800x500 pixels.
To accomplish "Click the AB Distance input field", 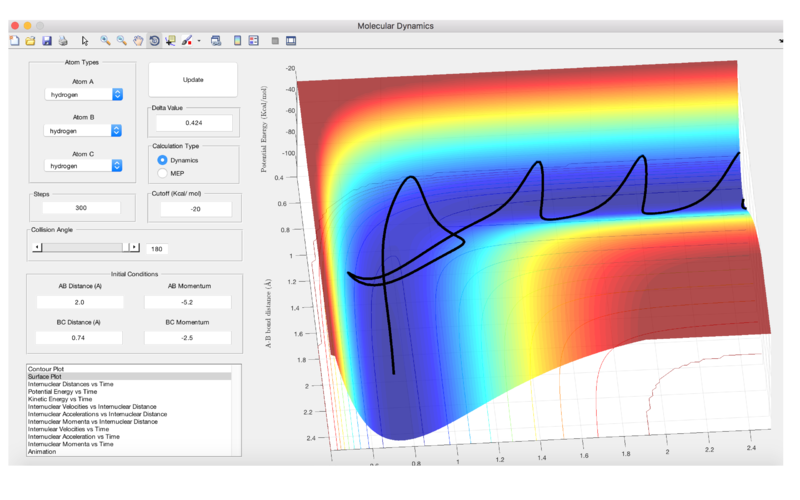I will [80, 302].
